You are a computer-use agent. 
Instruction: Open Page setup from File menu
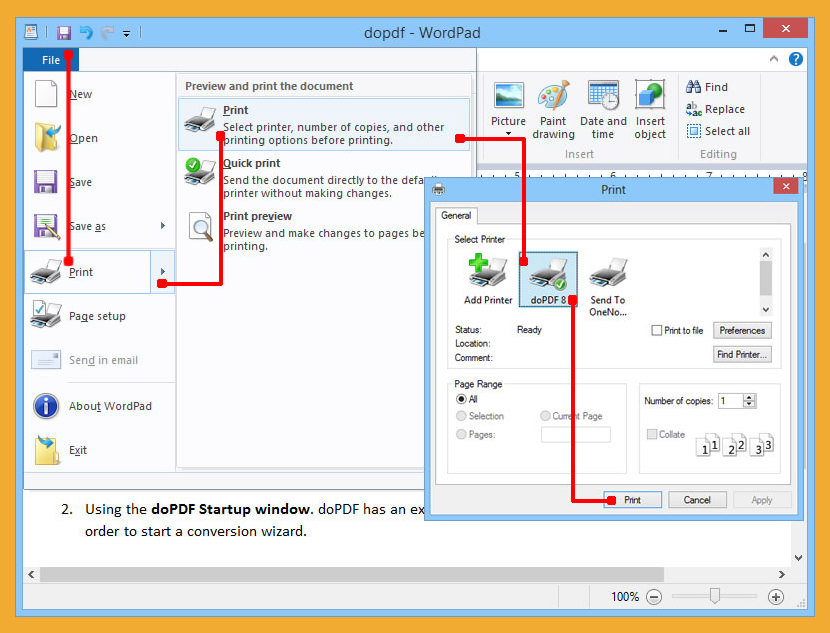tap(100, 316)
